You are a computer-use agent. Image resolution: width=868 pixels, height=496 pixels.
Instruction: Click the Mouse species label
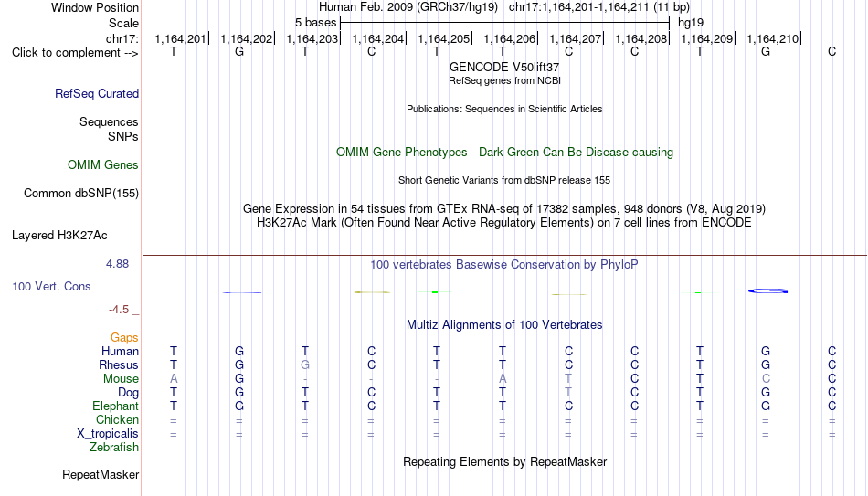(121, 379)
